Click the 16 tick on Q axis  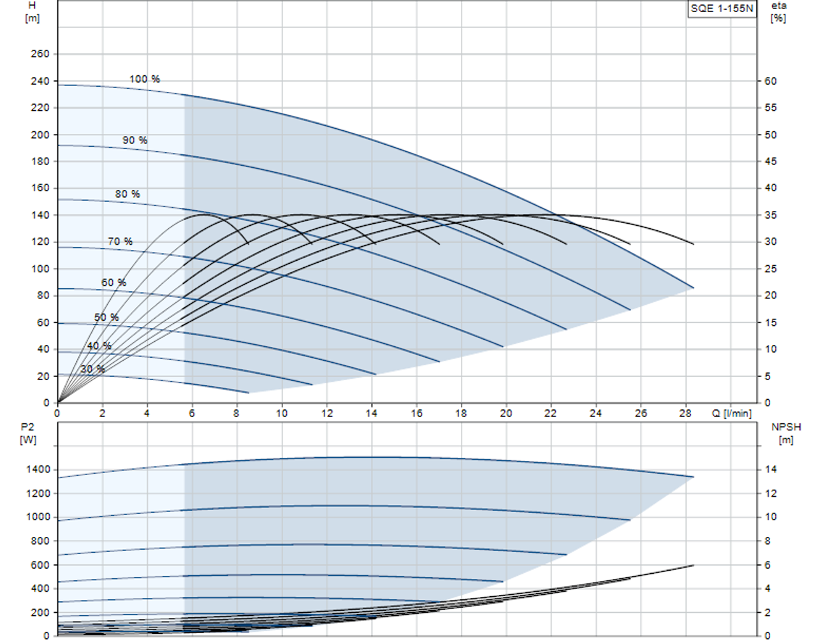pos(416,413)
